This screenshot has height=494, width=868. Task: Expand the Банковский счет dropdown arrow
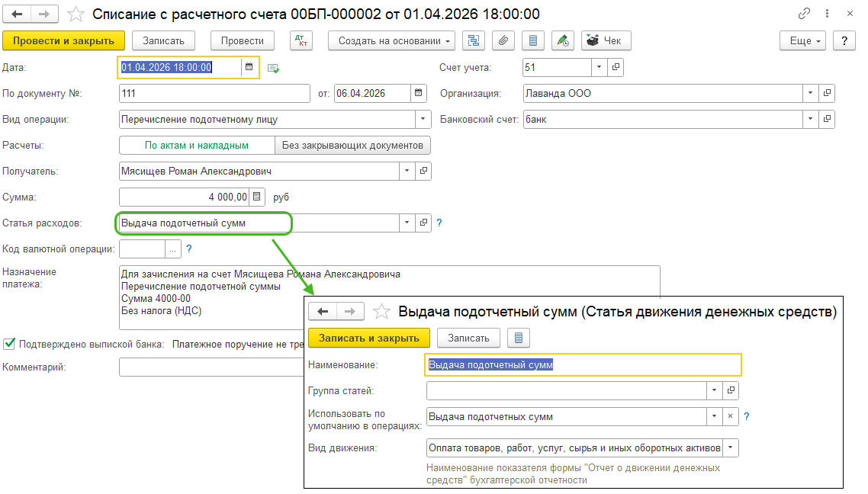pos(811,119)
